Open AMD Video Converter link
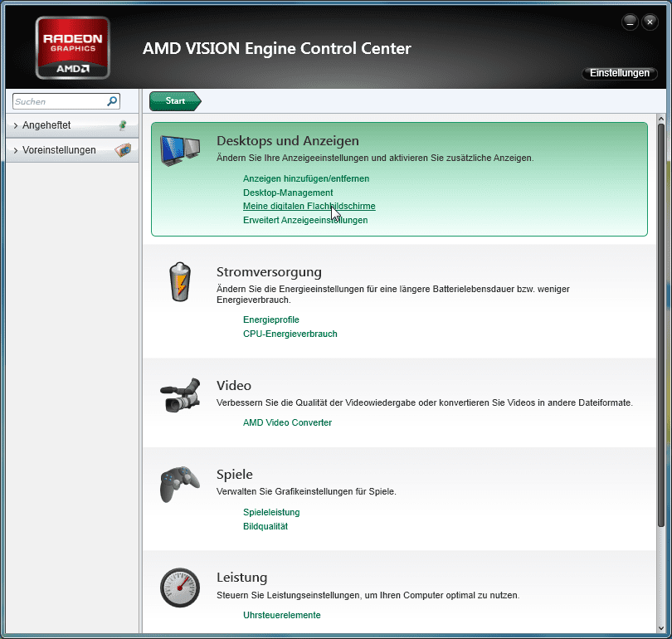This screenshot has width=672, height=639. point(287,422)
